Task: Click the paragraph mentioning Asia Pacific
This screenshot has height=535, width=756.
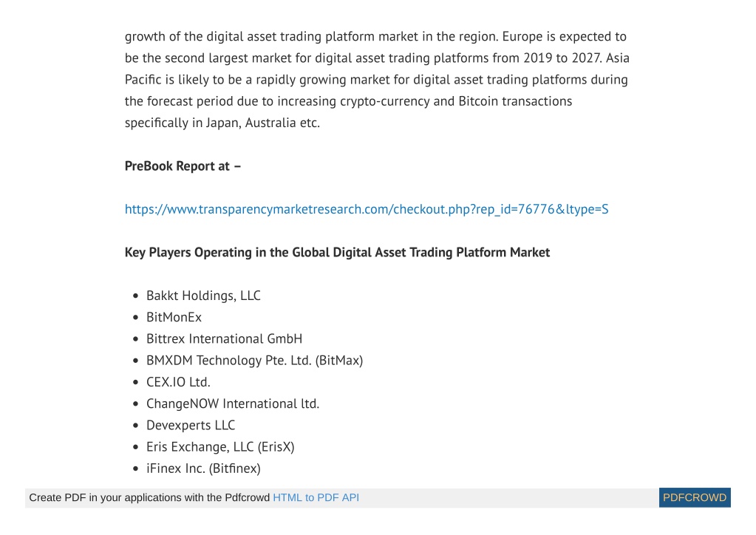Action: coord(377,80)
